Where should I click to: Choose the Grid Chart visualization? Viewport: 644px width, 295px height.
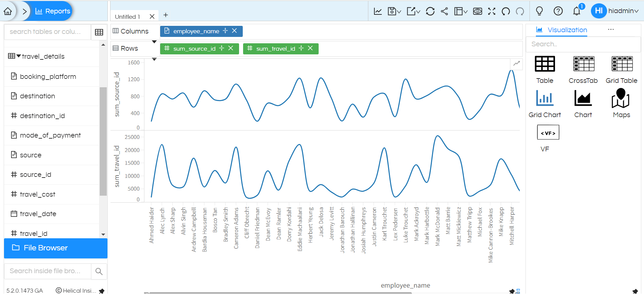coord(545,104)
